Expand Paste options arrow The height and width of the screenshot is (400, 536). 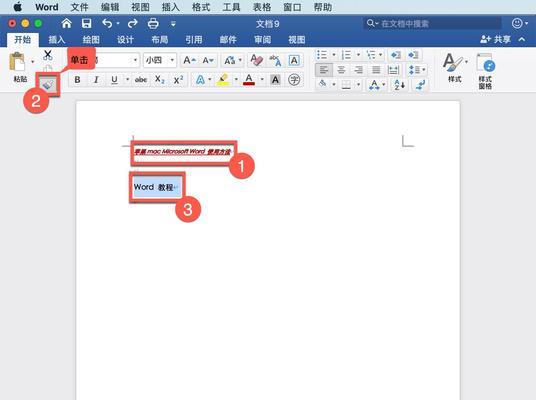click(33, 62)
